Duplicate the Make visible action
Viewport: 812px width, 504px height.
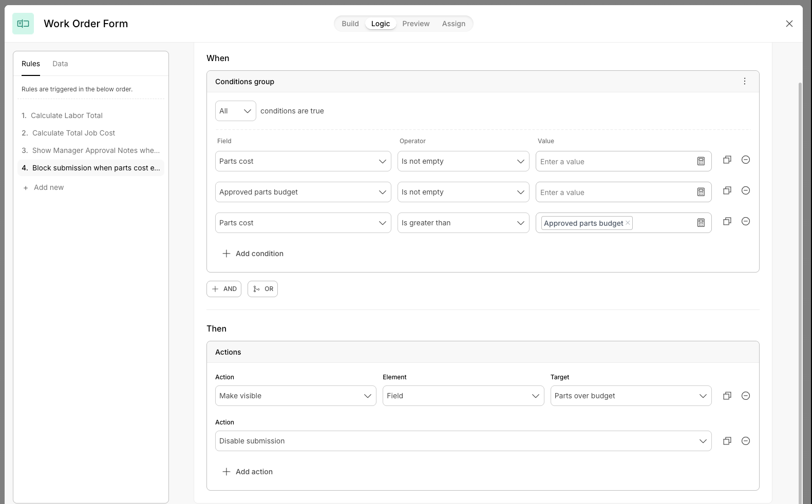727,396
